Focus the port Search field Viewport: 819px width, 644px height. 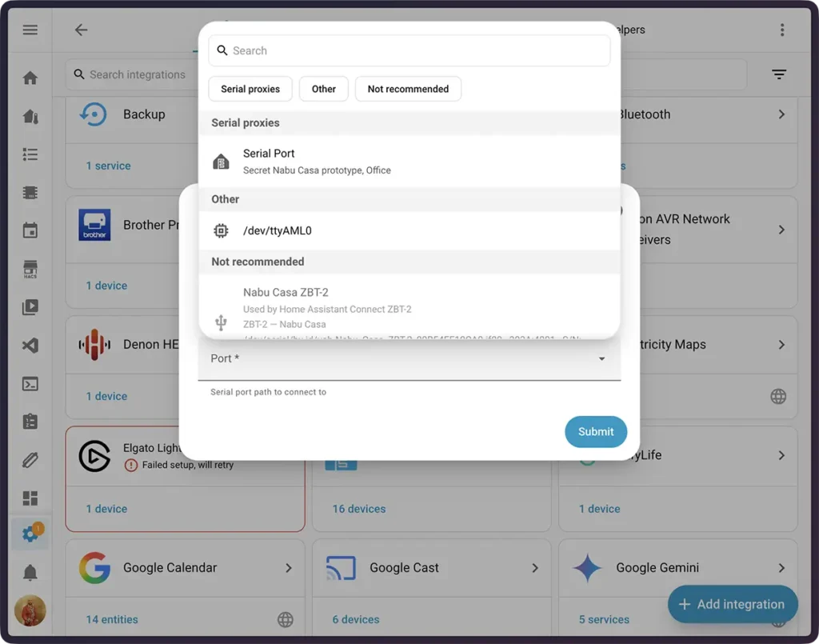point(409,50)
